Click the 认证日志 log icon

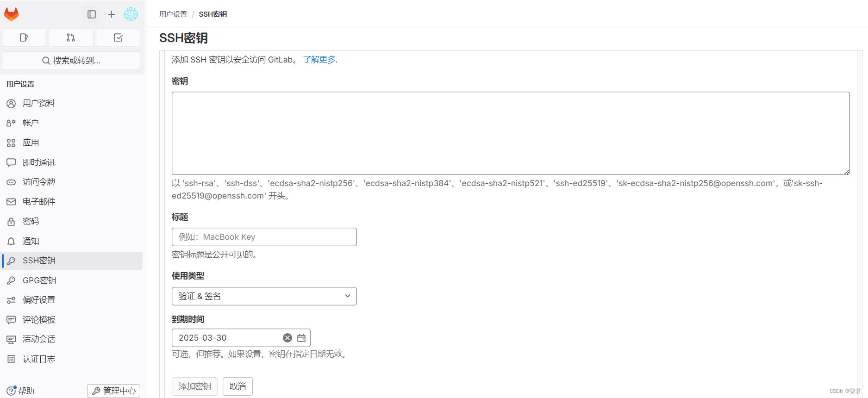point(11,359)
